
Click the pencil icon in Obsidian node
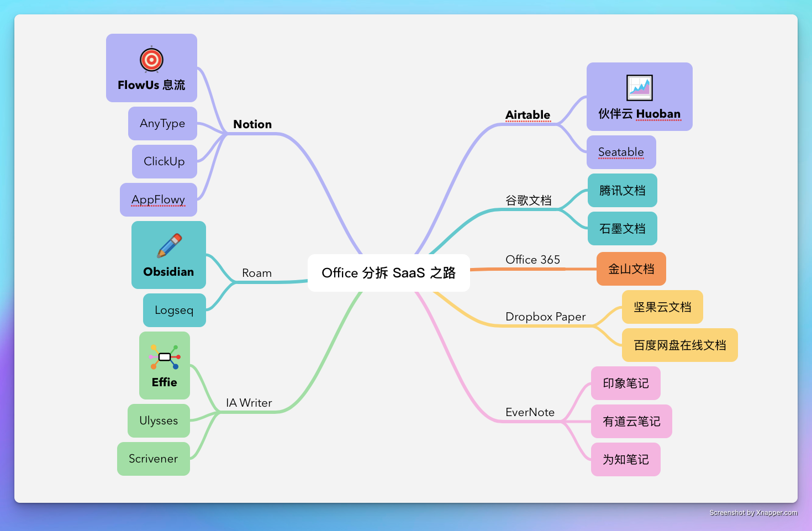[169, 246]
